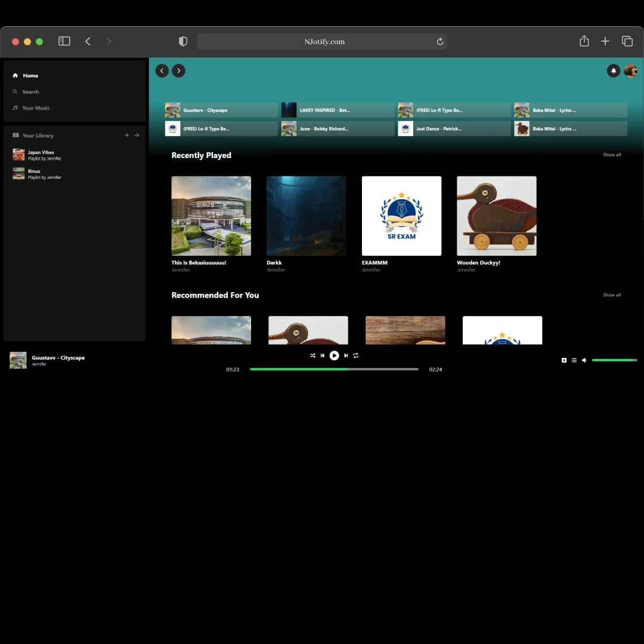This screenshot has height=644, width=644.
Task: Open a new browser tab
Action: pyautogui.click(x=605, y=41)
